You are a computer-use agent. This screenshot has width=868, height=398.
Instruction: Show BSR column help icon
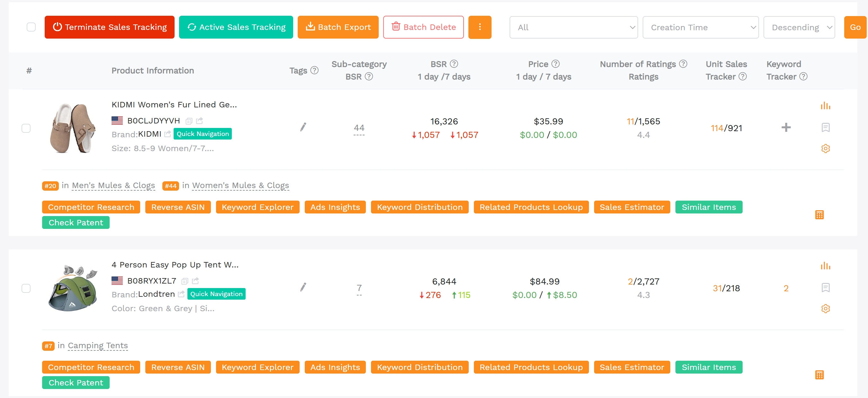tap(454, 64)
